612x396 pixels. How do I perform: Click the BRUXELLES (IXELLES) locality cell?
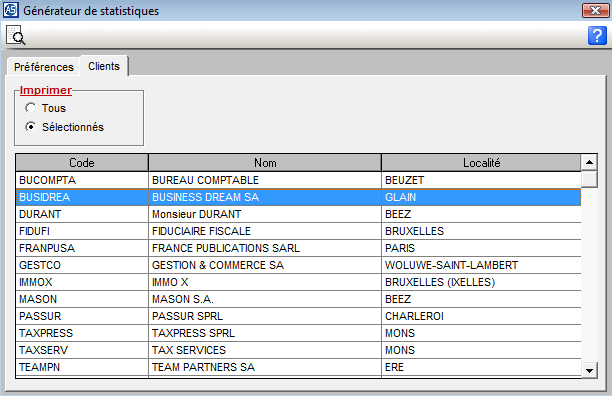tap(481, 282)
